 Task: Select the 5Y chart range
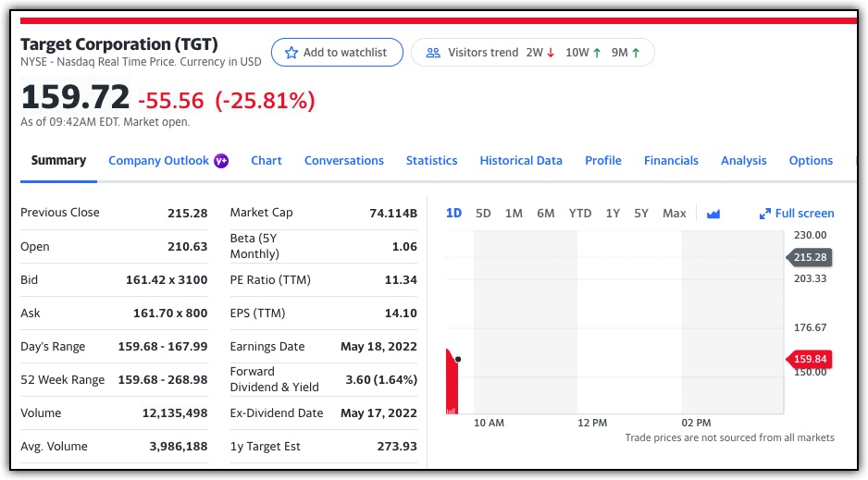[641, 214]
